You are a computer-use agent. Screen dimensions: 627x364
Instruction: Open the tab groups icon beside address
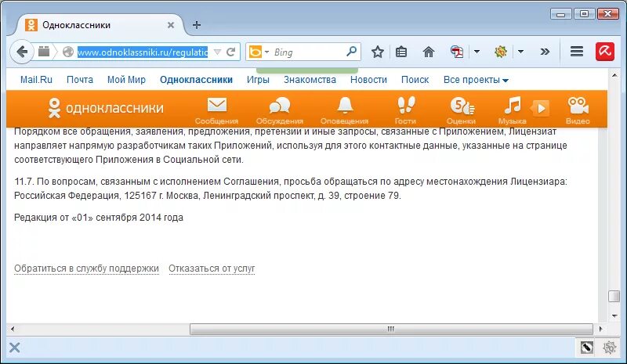click(x=44, y=52)
